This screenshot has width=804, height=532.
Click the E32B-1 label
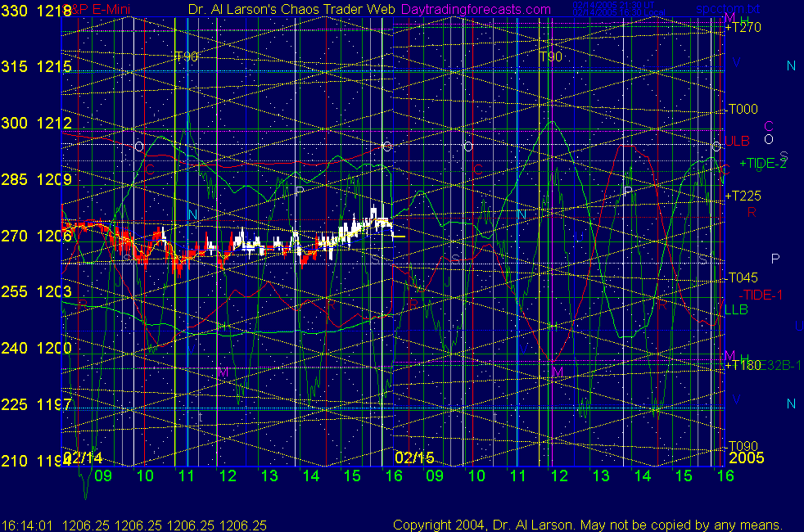click(781, 365)
